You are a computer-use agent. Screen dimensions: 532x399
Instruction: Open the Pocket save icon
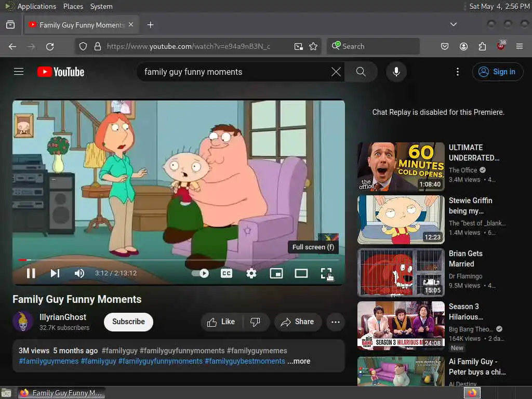445,46
